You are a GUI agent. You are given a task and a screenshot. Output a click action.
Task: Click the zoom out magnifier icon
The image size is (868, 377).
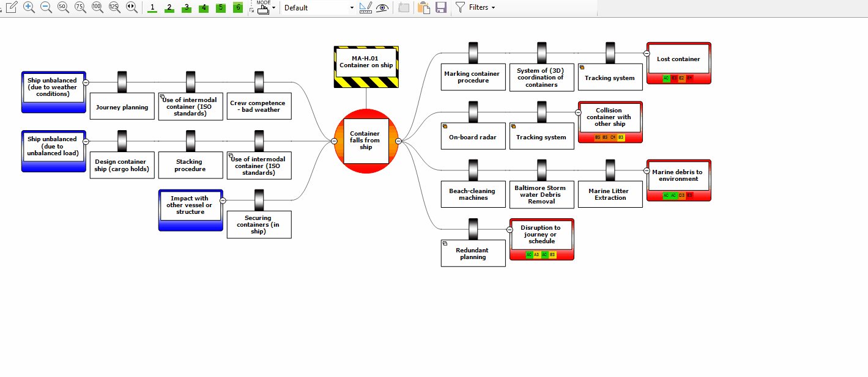[x=46, y=7]
